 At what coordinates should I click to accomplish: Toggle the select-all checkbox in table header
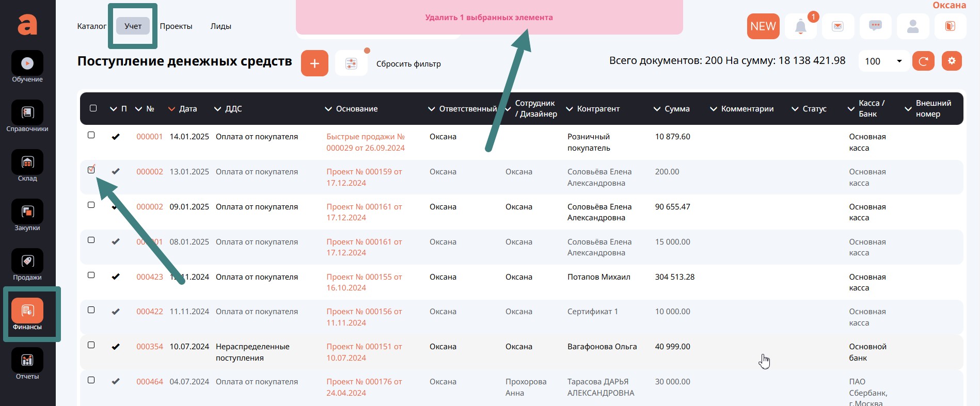pyautogui.click(x=93, y=108)
